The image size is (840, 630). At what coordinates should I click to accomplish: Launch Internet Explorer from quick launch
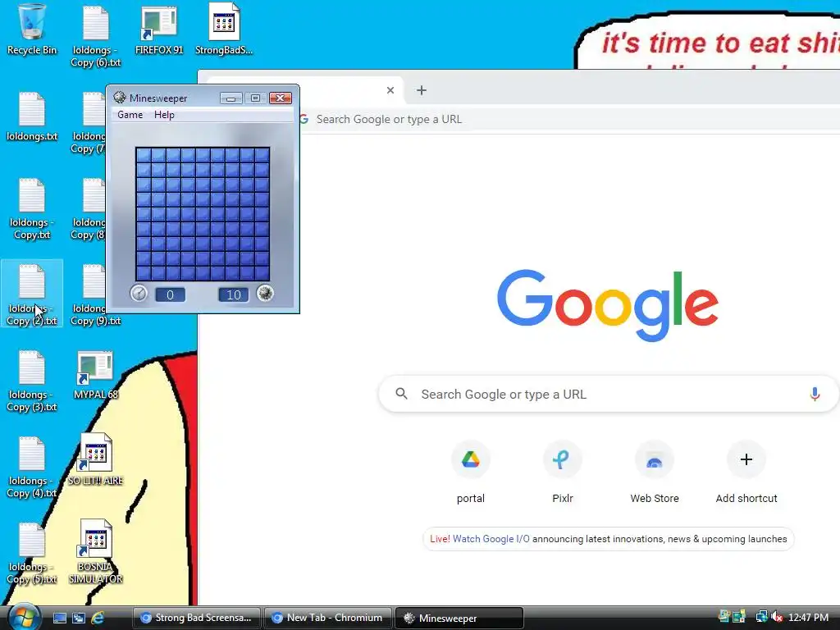98,618
